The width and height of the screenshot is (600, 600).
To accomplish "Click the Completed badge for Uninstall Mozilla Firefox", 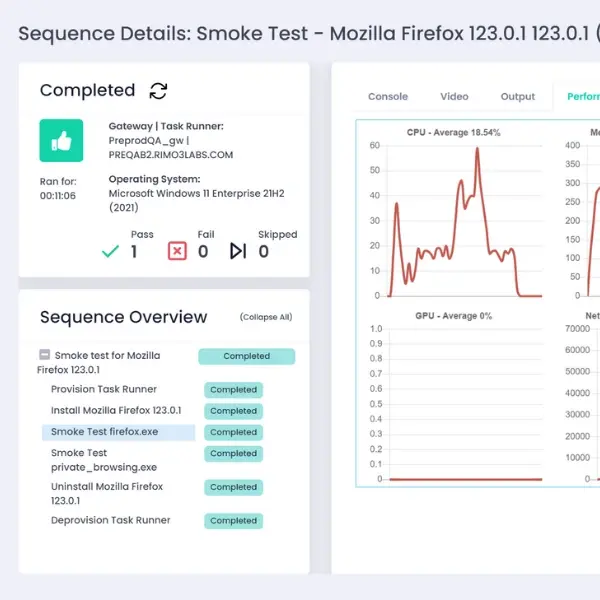I will (233, 487).
